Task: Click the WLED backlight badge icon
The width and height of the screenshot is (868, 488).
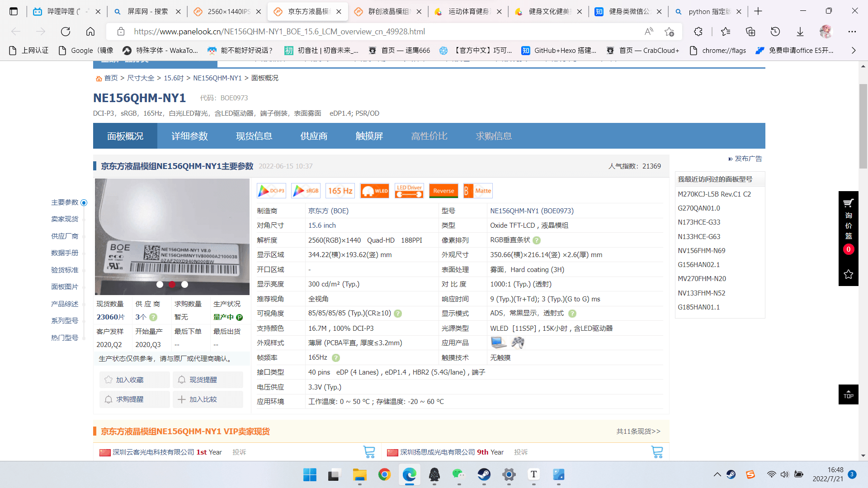Action: click(374, 191)
